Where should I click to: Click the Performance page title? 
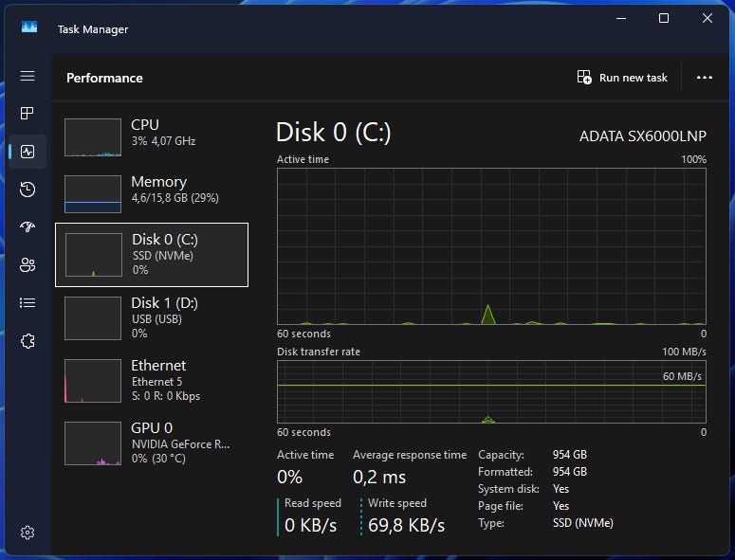[x=104, y=78]
